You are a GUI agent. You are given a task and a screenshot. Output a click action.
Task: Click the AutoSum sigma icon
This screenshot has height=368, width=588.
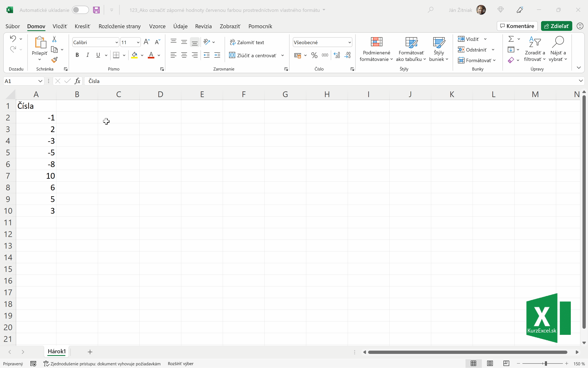pos(511,39)
